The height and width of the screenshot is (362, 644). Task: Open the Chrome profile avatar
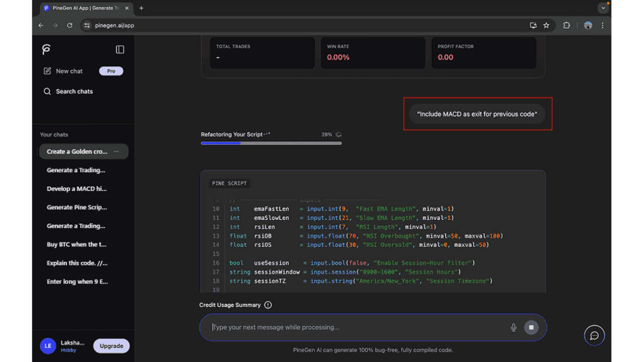(588, 25)
